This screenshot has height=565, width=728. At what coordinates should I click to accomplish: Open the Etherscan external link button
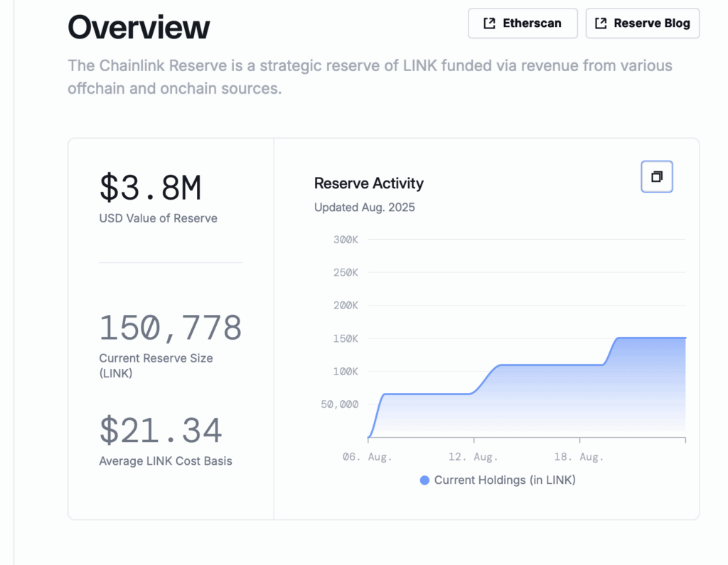click(523, 23)
